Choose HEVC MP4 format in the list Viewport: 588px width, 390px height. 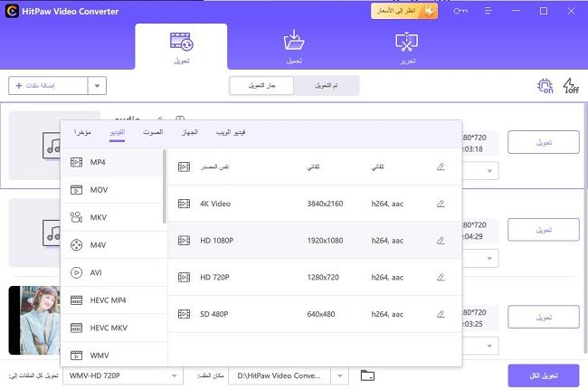[112, 300]
